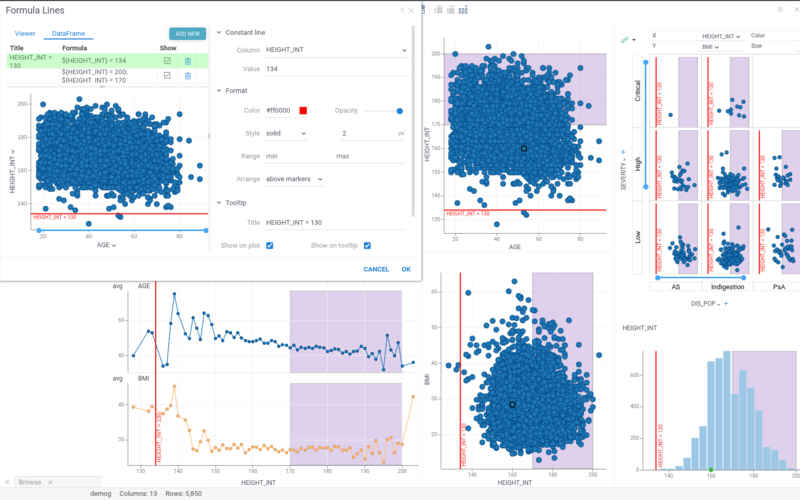Switch to the DataFrame tab
800x500 pixels.
[68, 34]
